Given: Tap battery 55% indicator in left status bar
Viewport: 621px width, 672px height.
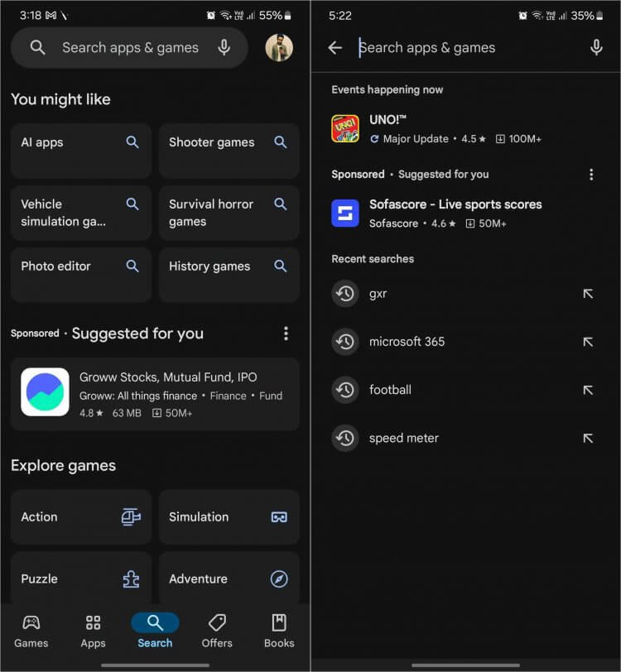Looking at the screenshot, I should coord(275,16).
